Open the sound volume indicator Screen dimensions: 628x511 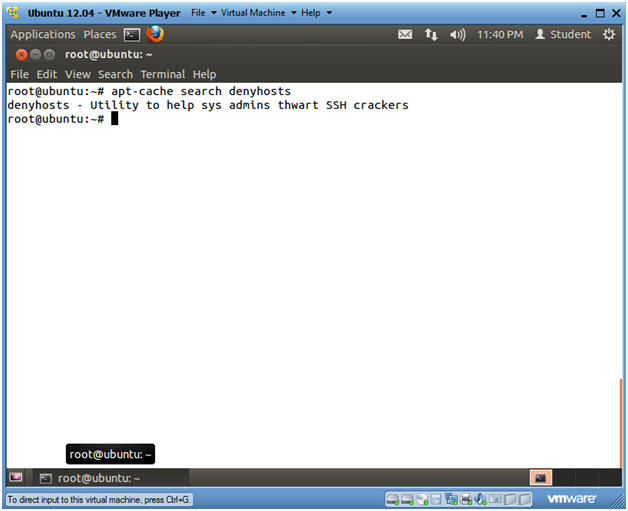(x=457, y=35)
